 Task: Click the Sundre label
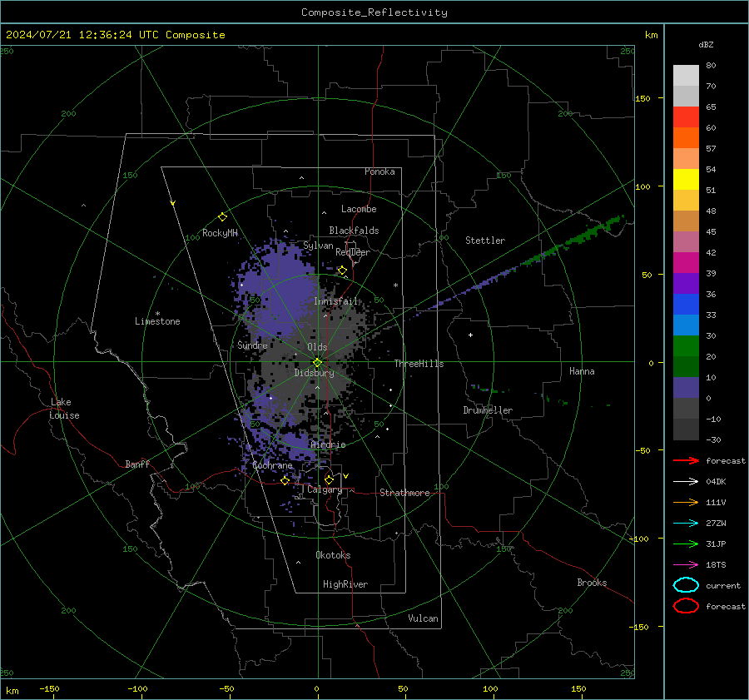pos(252,345)
